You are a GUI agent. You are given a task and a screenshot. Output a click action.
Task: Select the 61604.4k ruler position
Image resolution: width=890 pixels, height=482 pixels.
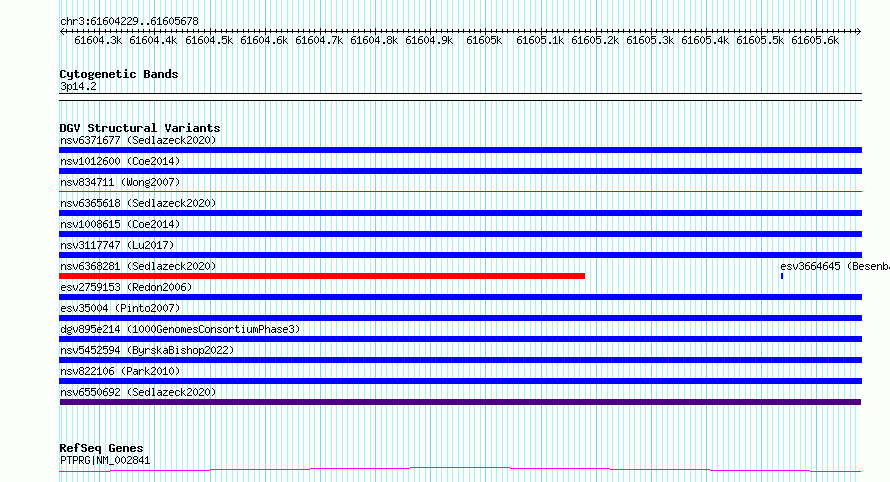pos(153,40)
